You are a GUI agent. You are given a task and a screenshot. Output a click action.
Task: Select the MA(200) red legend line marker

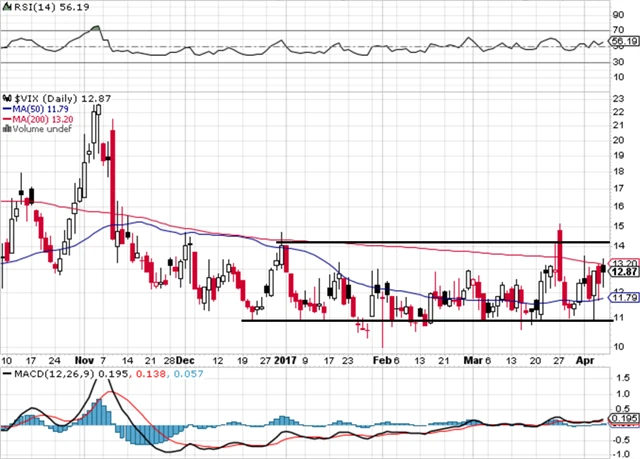[7, 119]
